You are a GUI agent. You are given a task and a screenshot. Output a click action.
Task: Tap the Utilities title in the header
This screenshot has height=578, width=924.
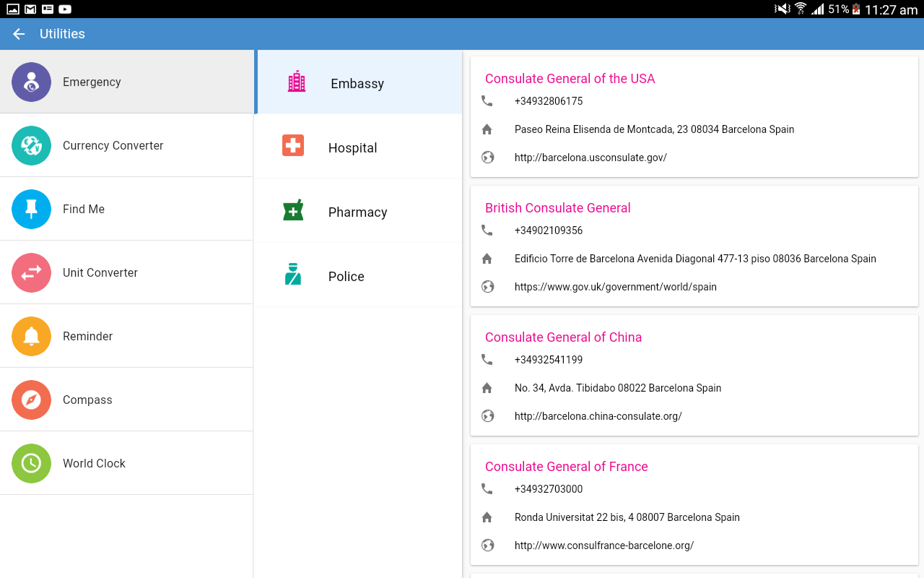(62, 34)
